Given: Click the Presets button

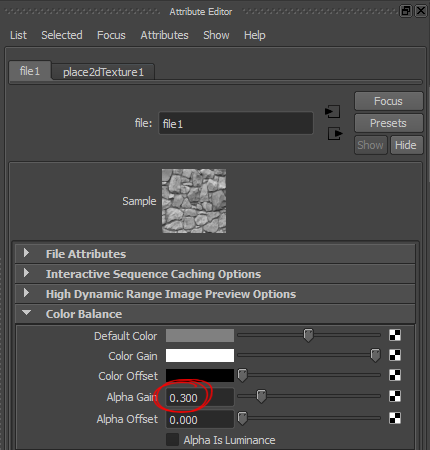Looking at the screenshot, I should (x=389, y=123).
